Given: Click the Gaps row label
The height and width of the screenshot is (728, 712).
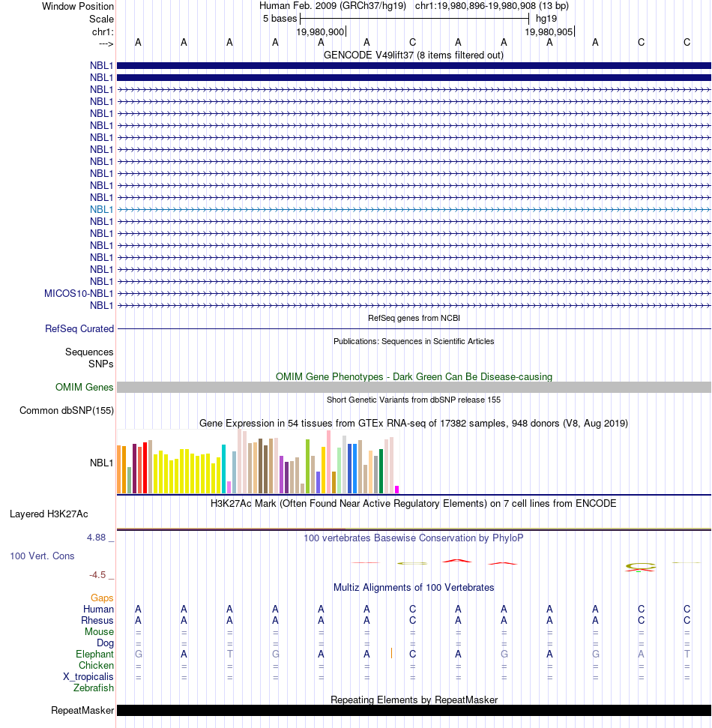Looking at the screenshot, I should [102, 598].
